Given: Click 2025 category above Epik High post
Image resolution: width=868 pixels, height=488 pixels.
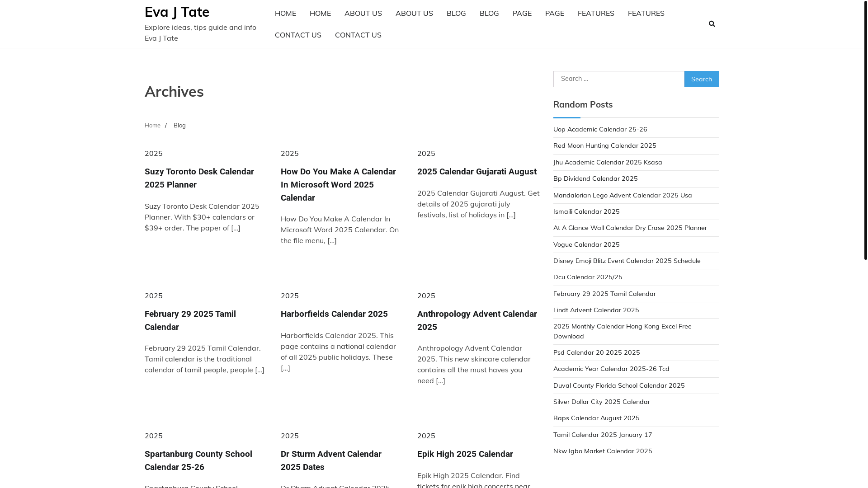Looking at the screenshot, I should tap(426, 436).
